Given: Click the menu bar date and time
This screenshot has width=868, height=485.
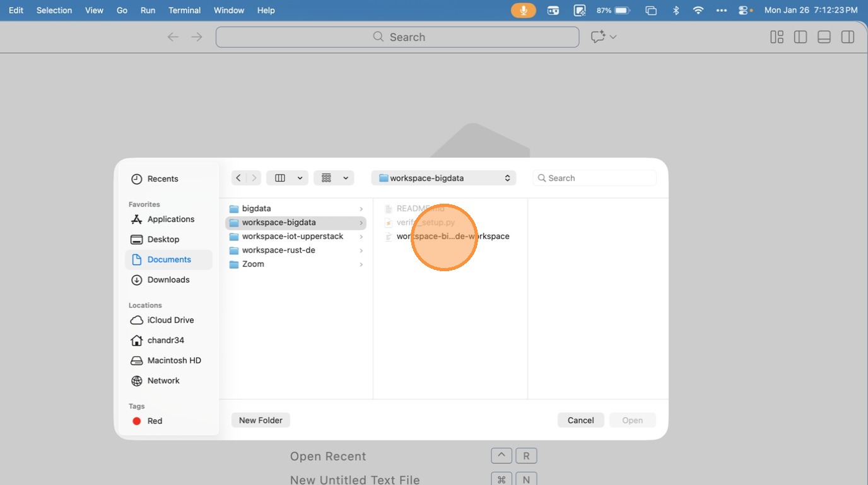Looking at the screenshot, I should [x=811, y=10].
